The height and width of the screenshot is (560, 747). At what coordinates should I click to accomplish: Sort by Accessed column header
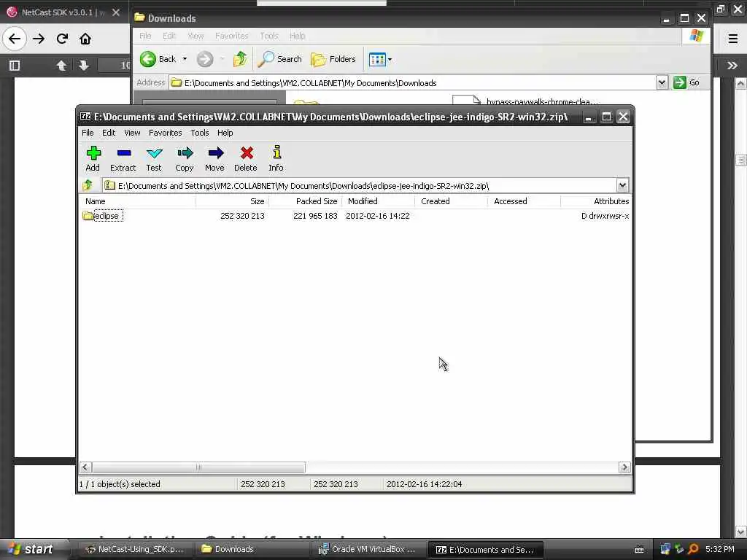(x=524, y=201)
